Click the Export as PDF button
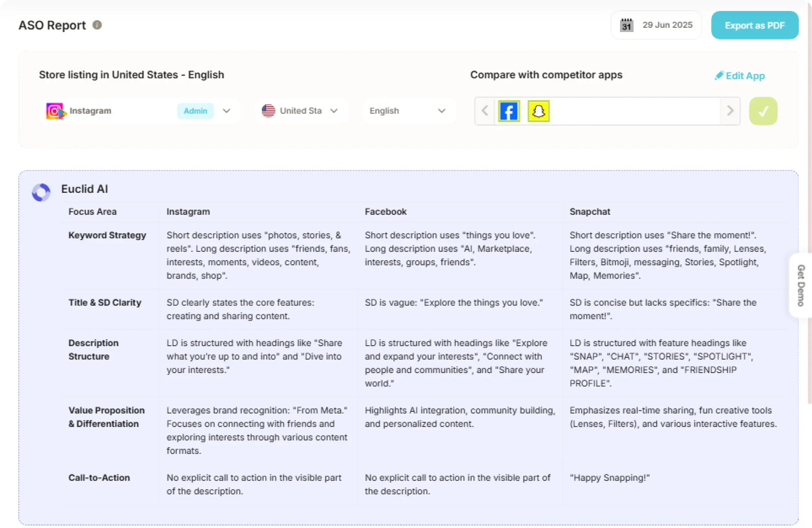The height and width of the screenshot is (528, 812). (755, 25)
